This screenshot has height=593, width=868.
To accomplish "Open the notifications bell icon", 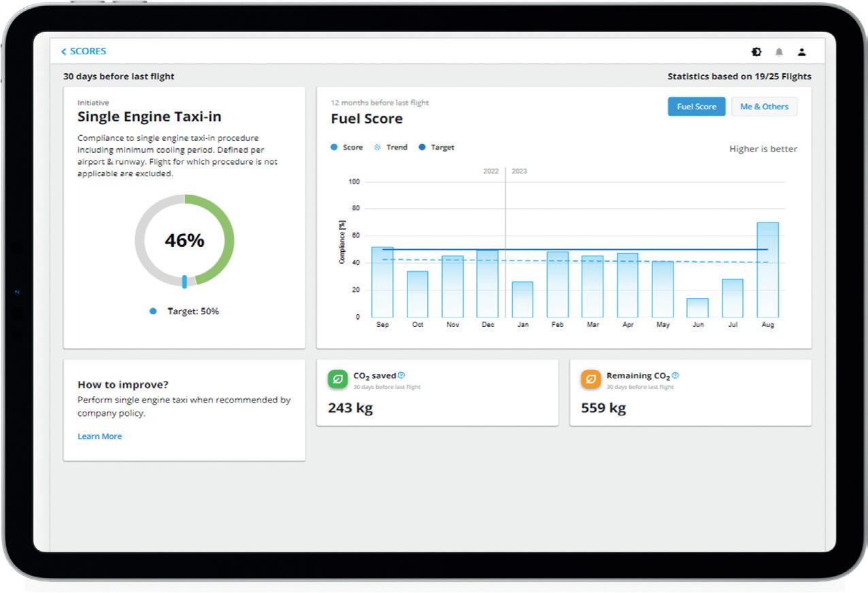I will pyautogui.click(x=780, y=52).
